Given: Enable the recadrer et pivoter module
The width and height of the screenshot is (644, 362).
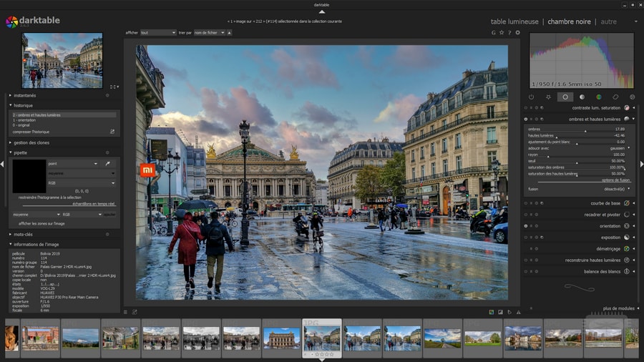Looking at the screenshot, I should 526,214.
